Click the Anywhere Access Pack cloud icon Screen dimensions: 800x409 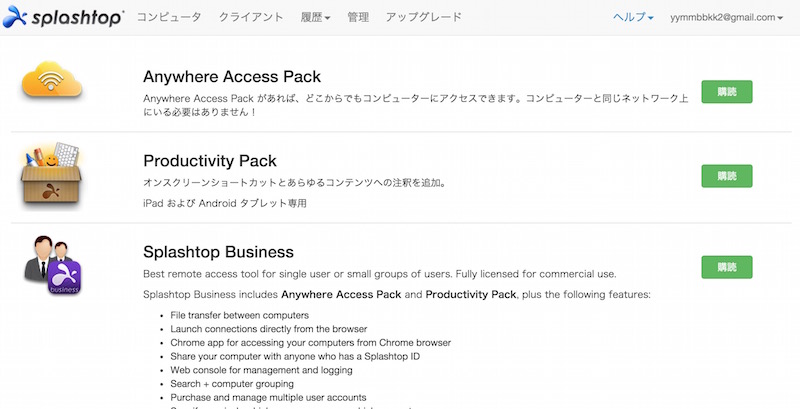pos(52,80)
